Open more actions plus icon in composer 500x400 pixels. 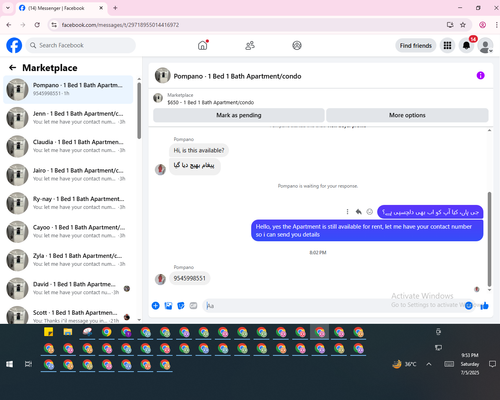click(156, 306)
